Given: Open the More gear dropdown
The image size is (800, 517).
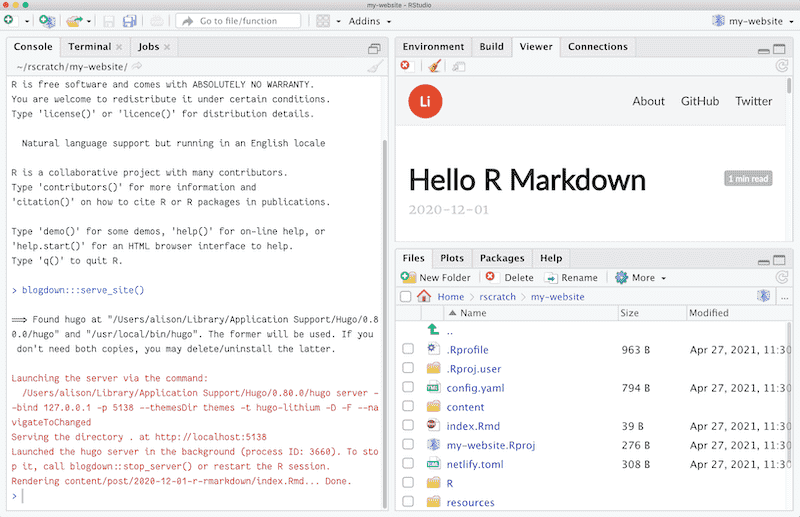Looking at the screenshot, I should click(x=641, y=277).
